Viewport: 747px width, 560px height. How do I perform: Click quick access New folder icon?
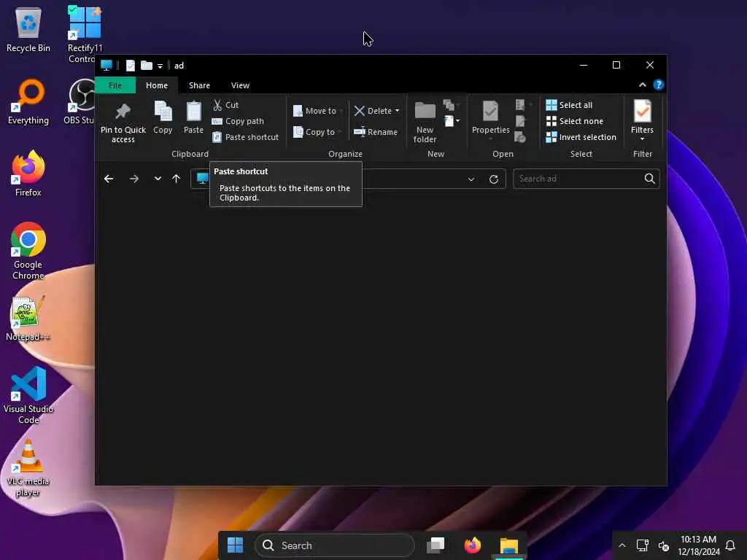147,66
